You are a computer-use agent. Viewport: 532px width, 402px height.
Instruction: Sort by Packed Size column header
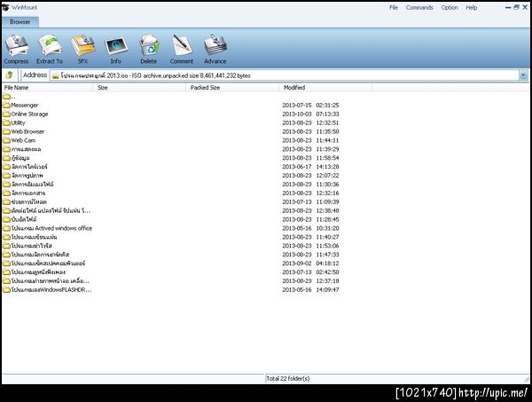click(x=232, y=88)
